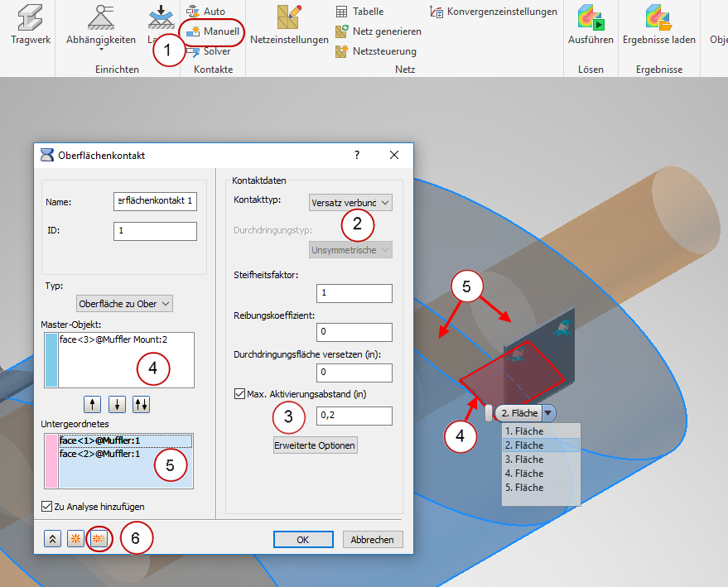
Task: Open Konvergenzeinstellungen settings
Action: pyautogui.click(x=493, y=11)
